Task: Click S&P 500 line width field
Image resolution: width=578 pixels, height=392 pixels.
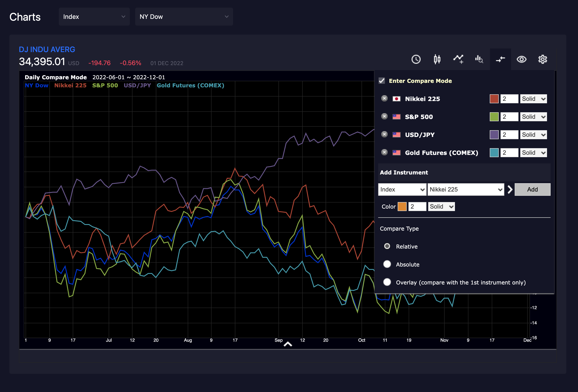Action: [x=509, y=117]
